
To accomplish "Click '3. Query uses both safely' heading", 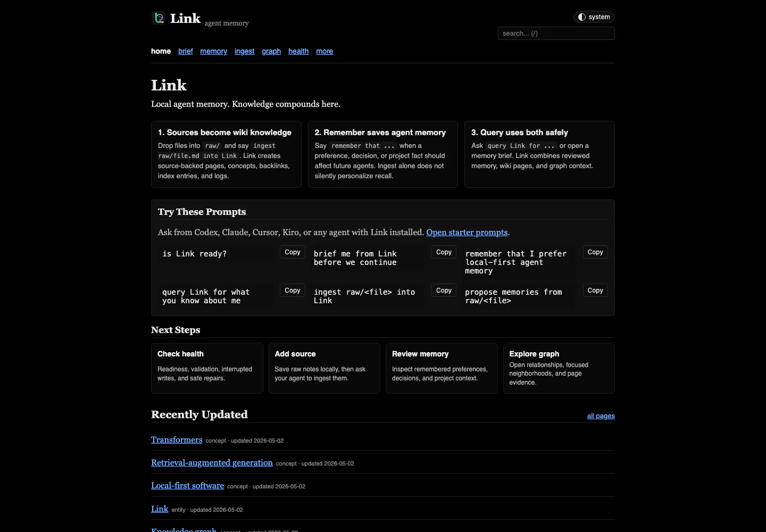I will [520, 132].
